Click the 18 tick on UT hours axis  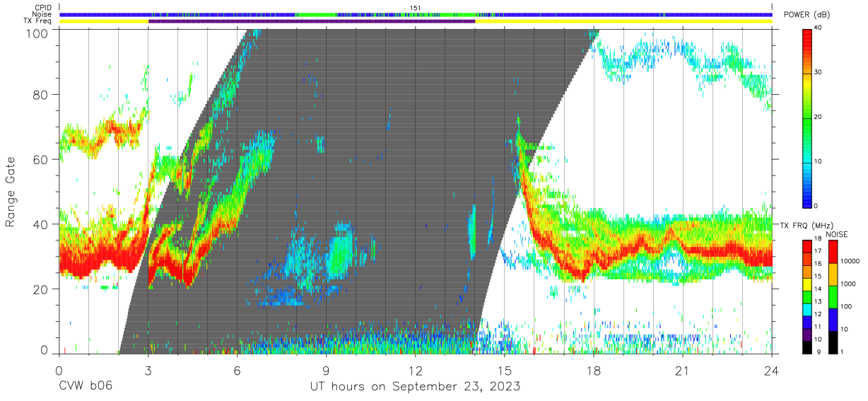pyautogui.click(x=593, y=370)
